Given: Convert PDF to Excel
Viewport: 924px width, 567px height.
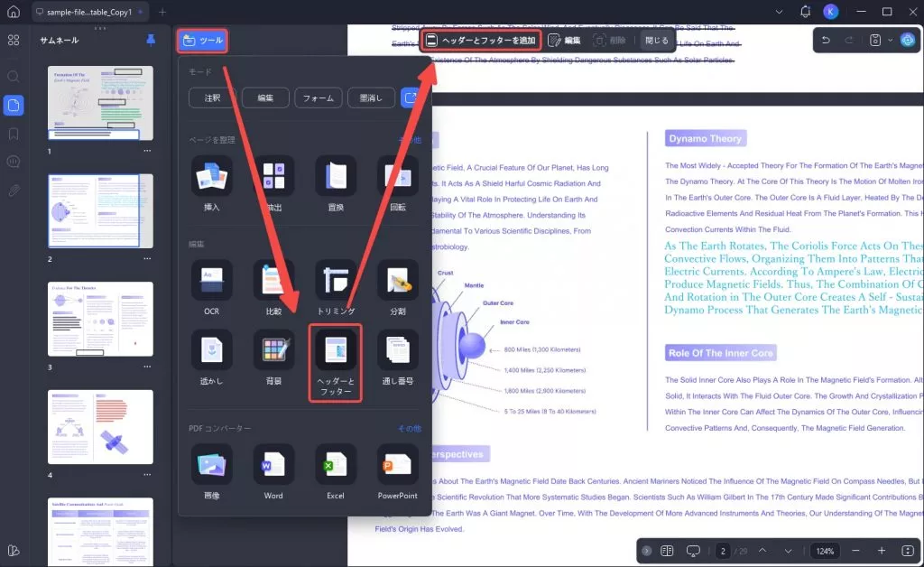Looking at the screenshot, I should (x=336, y=472).
